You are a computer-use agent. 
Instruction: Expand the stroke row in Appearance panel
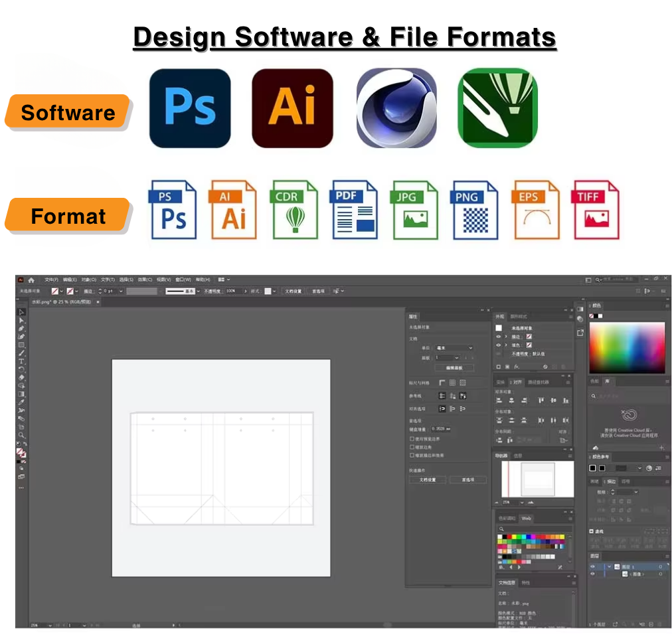tap(506, 337)
